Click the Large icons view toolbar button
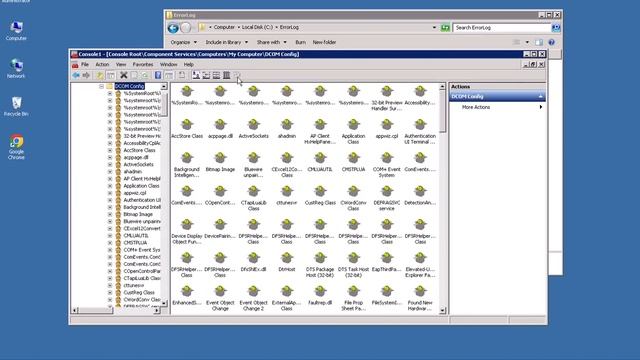Screen dimensions: 640x360 196,76
